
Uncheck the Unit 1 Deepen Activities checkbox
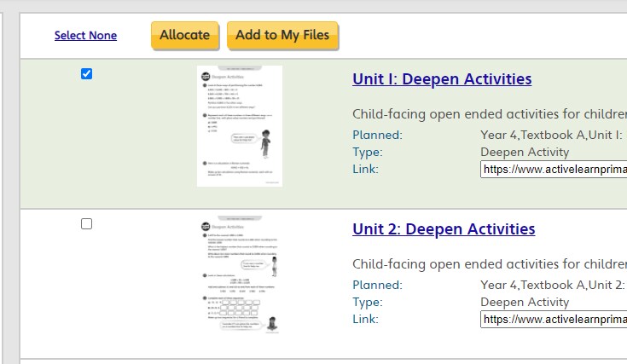coord(86,74)
